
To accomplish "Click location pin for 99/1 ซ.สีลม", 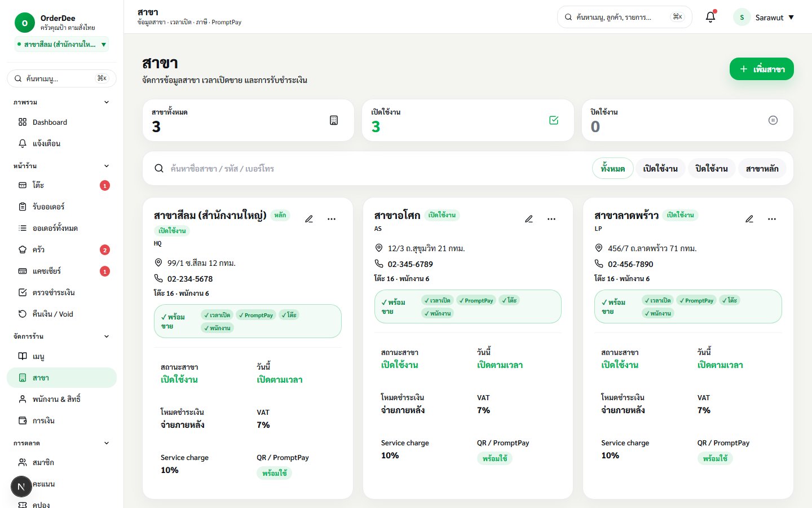I will click(x=158, y=262).
